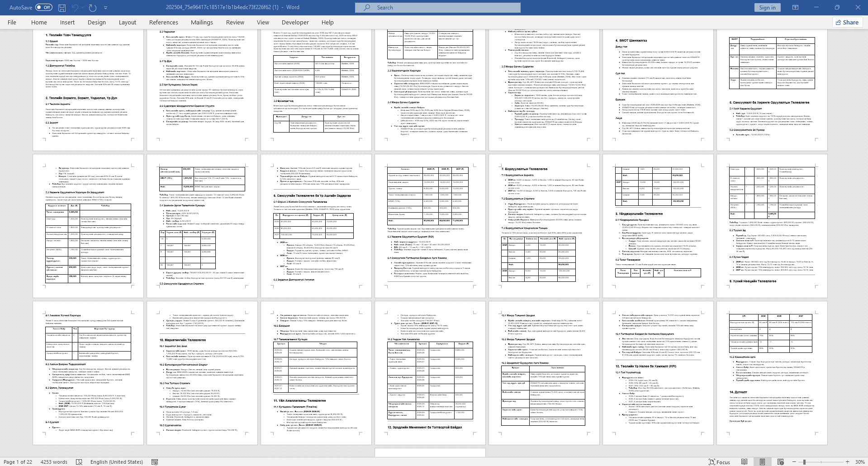868x466 pixels.
Task: Open the Developer tab
Action: tap(295, 22)
